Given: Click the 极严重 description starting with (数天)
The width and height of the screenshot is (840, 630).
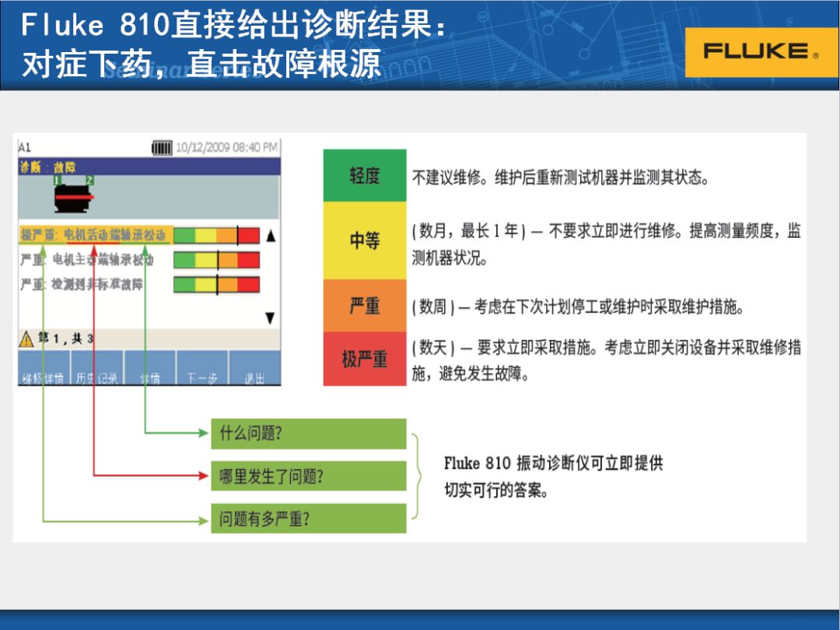Looking at the screenshot, I should coord(607,360).
